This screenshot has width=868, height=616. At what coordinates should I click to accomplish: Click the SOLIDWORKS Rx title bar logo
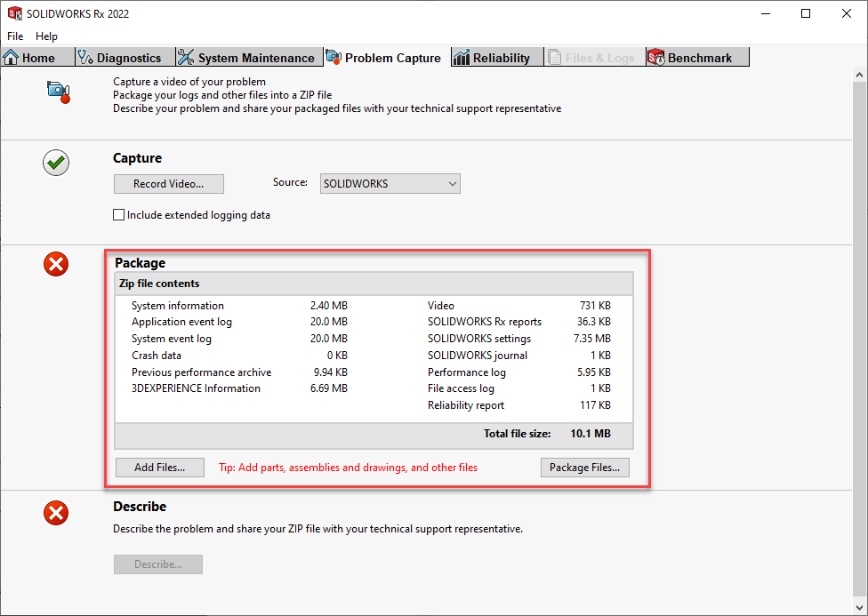[x=14, y=13]
